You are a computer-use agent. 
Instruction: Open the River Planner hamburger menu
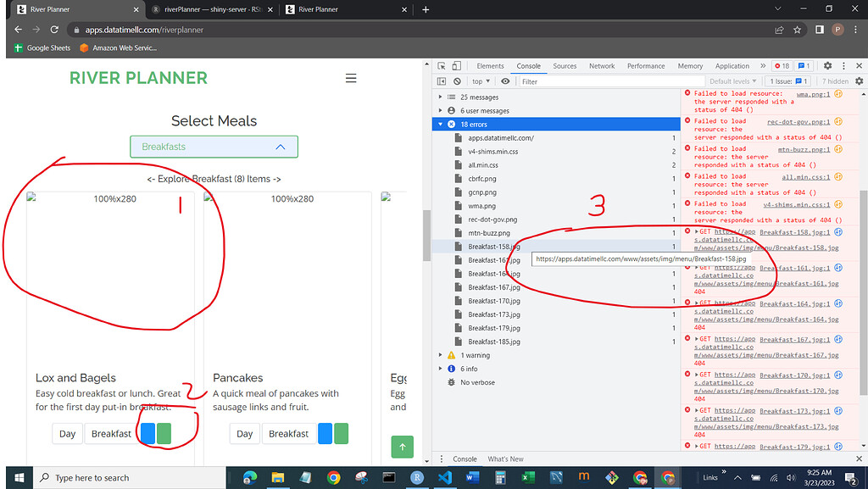click(x=351, y=78)
